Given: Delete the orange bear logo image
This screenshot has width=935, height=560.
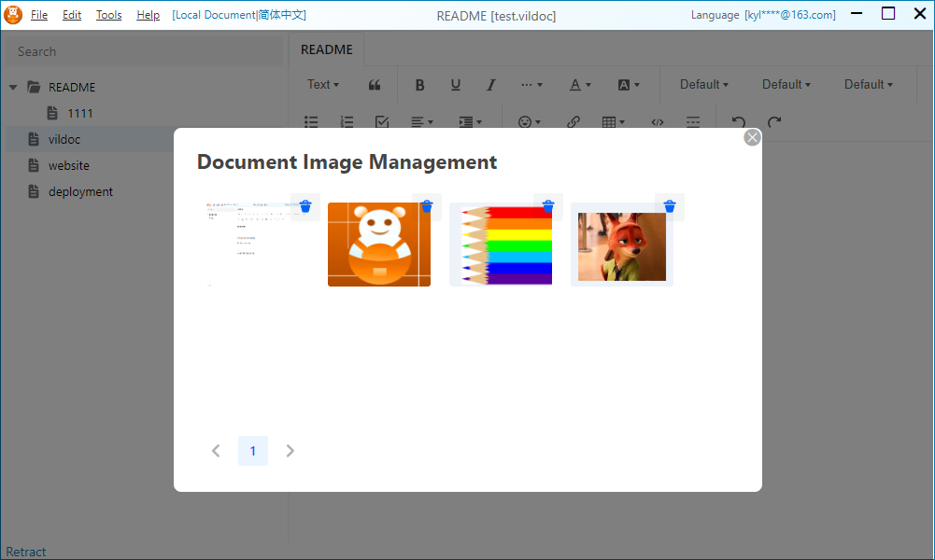Looking at the screenshot, I should coord(426,206).
